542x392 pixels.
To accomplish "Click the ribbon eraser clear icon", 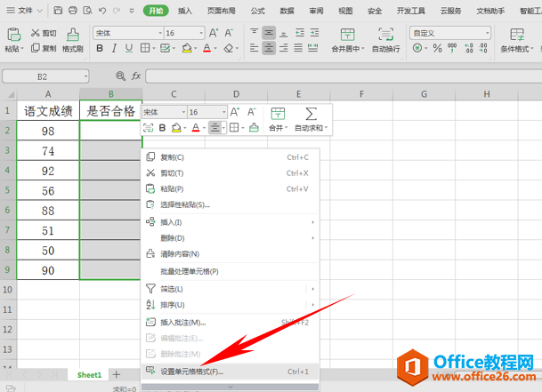I will (x=229, y=48).
